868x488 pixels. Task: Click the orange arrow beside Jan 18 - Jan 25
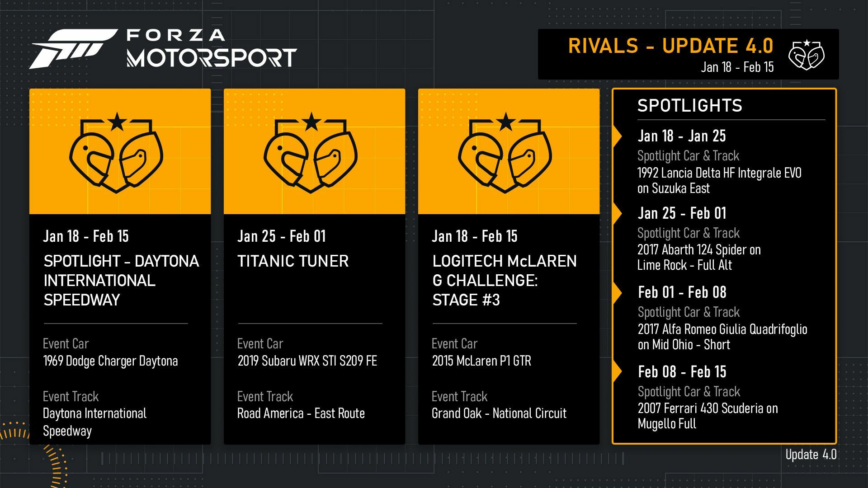pos(617,136)
